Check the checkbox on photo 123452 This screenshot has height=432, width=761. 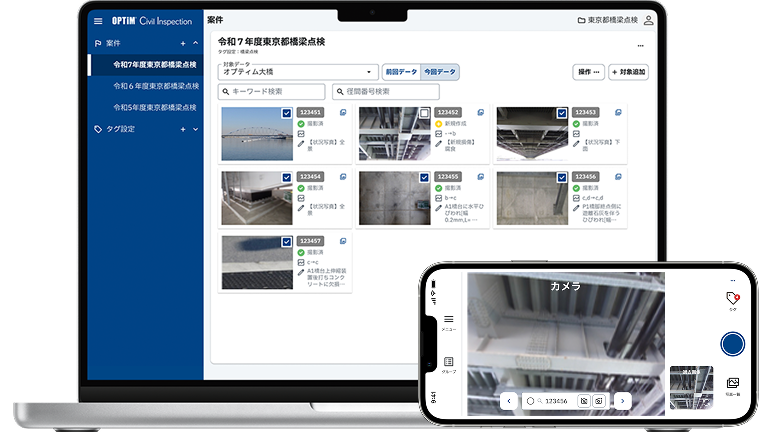point(424,113)
